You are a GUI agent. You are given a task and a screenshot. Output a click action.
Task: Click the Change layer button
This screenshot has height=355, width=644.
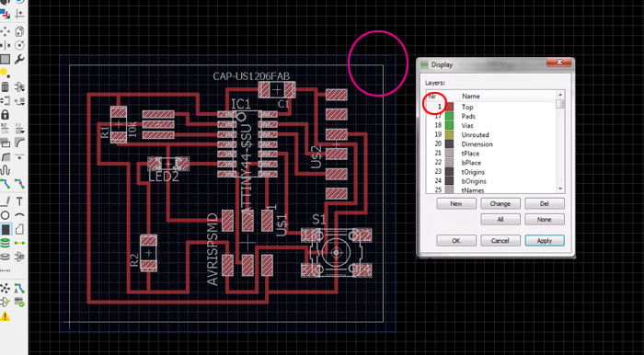click(500, 203)
